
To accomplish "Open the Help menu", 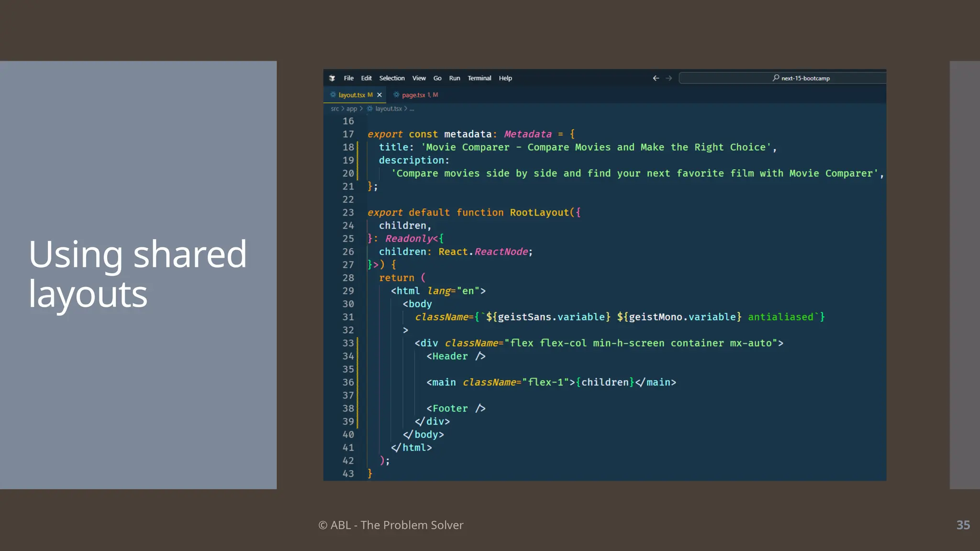I will click(x=505, y=78).
